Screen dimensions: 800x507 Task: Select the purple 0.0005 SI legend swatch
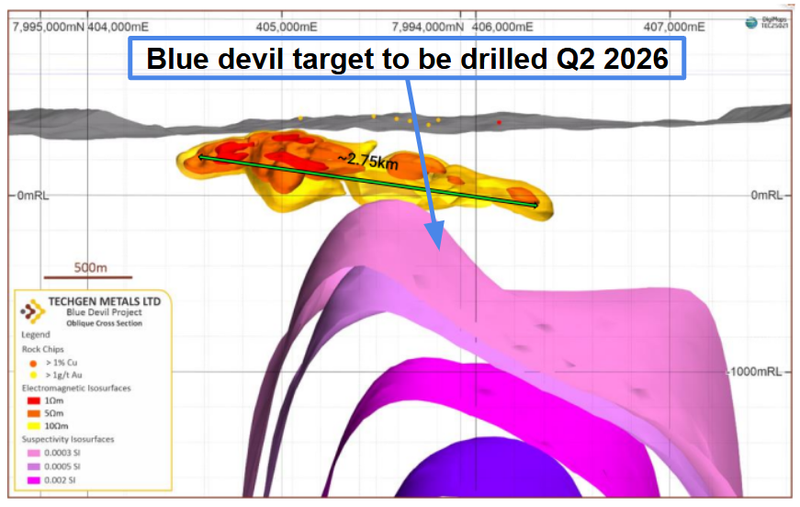(34, 465)
